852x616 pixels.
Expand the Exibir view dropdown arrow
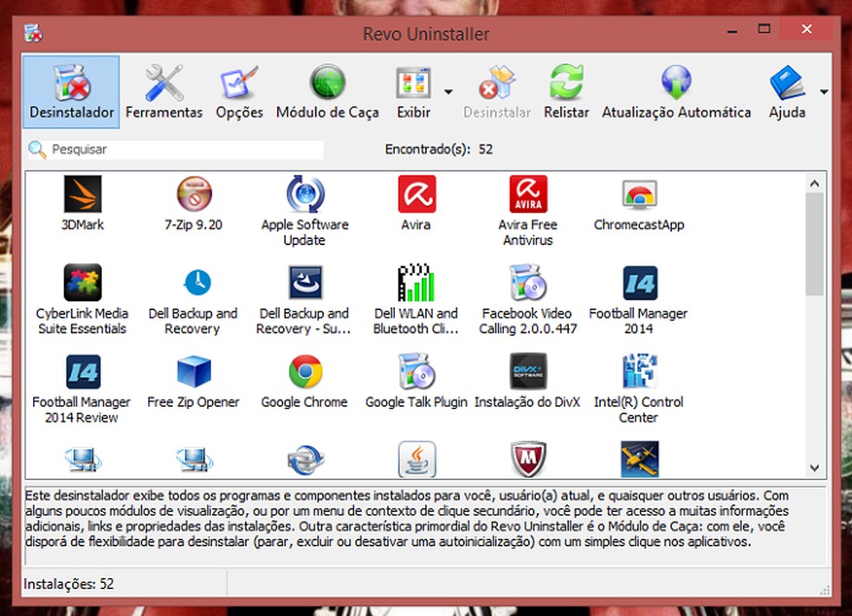pos(448,91)
